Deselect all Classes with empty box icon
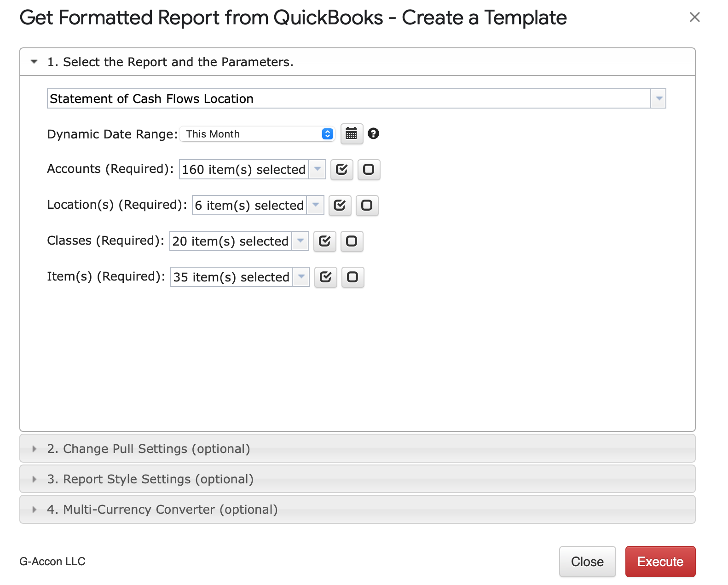The width and height of the screenshot is (728, 585). (352, 241)
